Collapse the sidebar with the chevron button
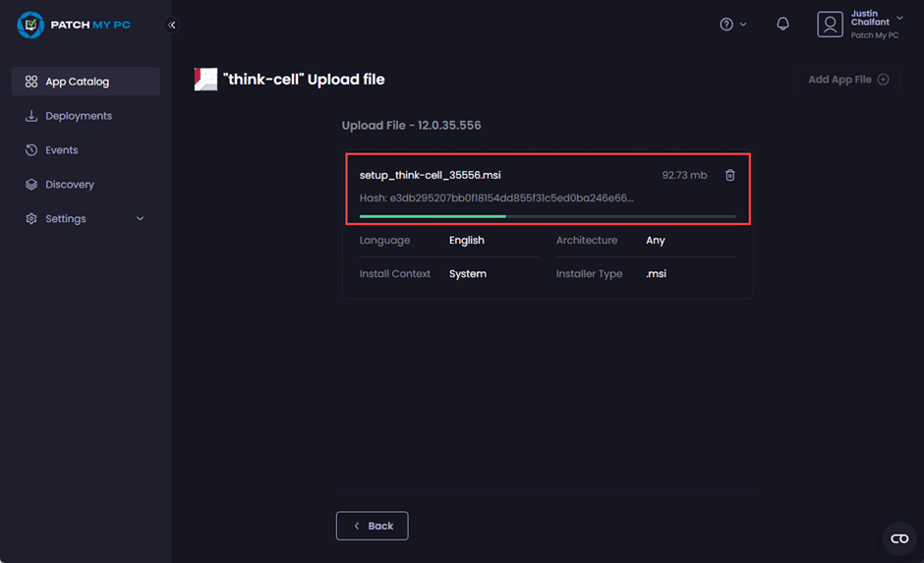 172,25
